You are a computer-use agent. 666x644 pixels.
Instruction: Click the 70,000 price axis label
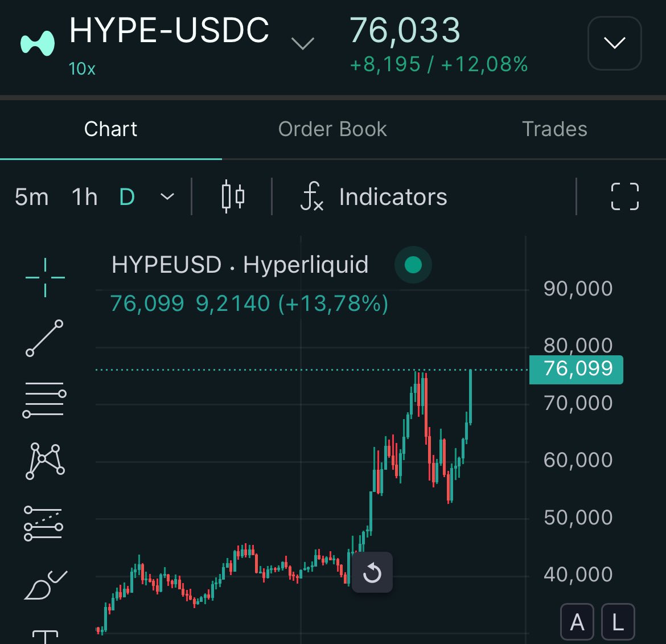point(578,403)
